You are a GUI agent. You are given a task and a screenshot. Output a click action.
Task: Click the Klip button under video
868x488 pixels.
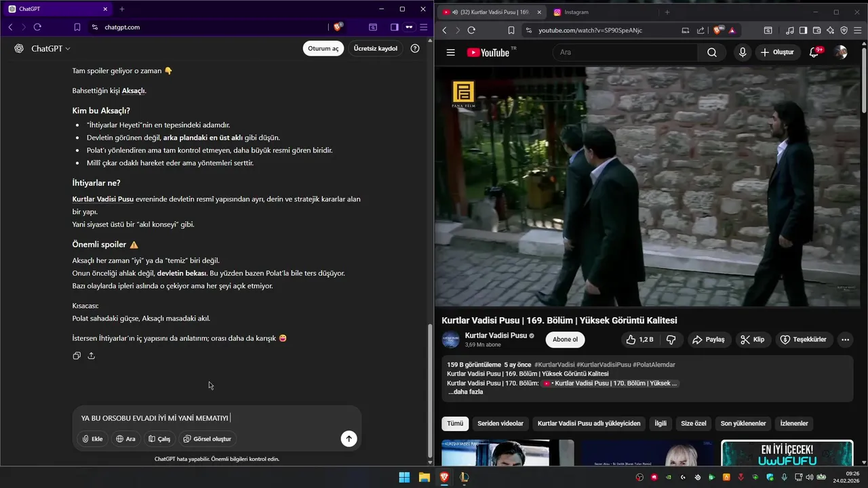(x=753, y=340)
